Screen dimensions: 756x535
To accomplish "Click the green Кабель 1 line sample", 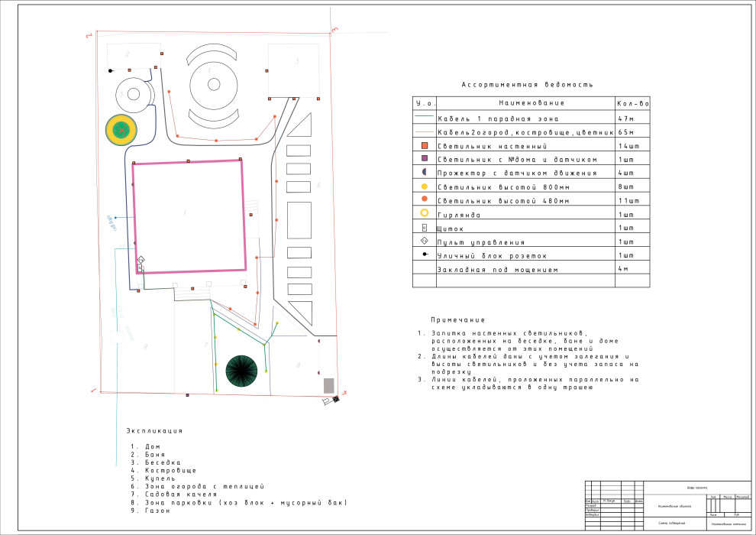I will click(x=424, y=117).
